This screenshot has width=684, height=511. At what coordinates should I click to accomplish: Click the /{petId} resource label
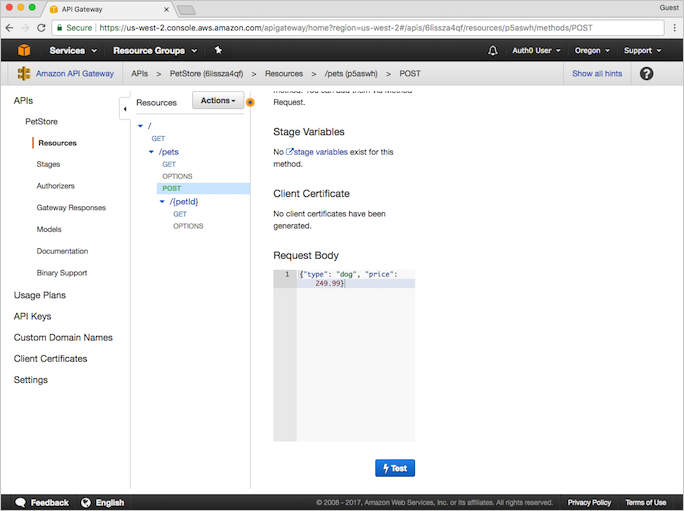(184, 202)
